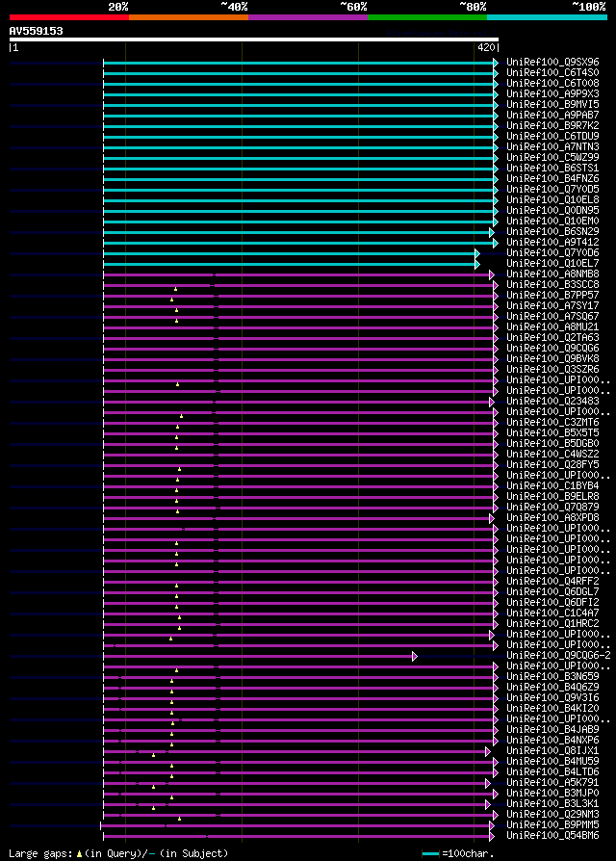616x861 pixels.
Task: Click label UniRef100_B9PMM5
Action: point(552,824)
